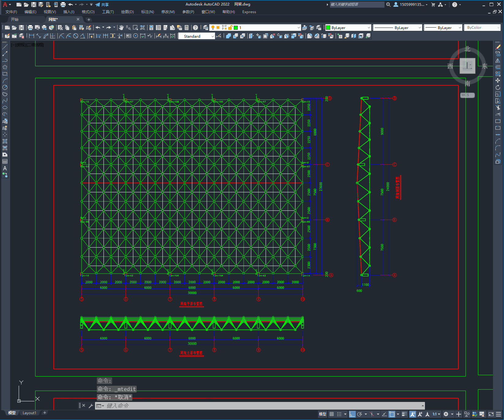Toggle Clean Screen mode
Viewport: 504px width, 420px height.
[x=491, y=414]
